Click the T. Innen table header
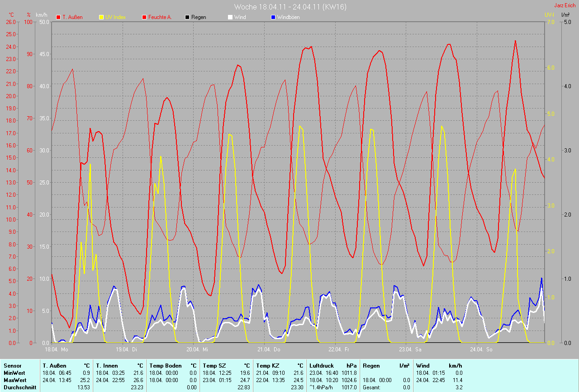579x392 pixels. pyautogui.click(x=107, y=366)
